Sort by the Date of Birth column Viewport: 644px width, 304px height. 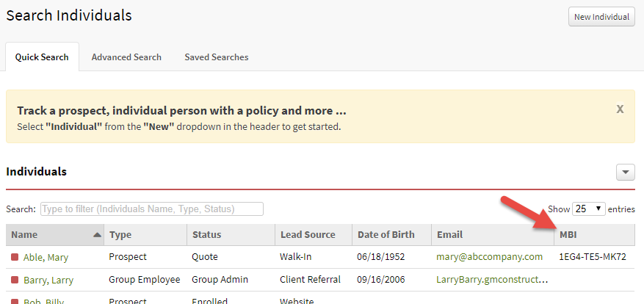coord(392,234)
